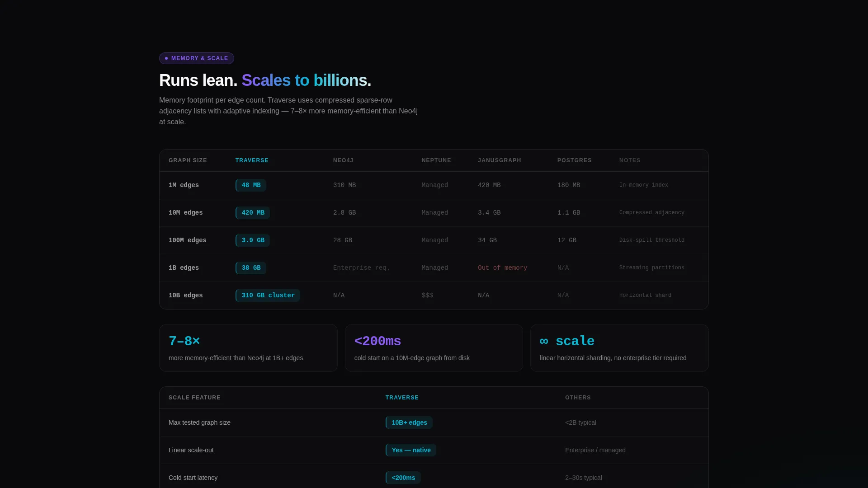Screen dimensions: 868x488
Task: Select the SCALE FEATURE column header
Action: tap(194, 398)
